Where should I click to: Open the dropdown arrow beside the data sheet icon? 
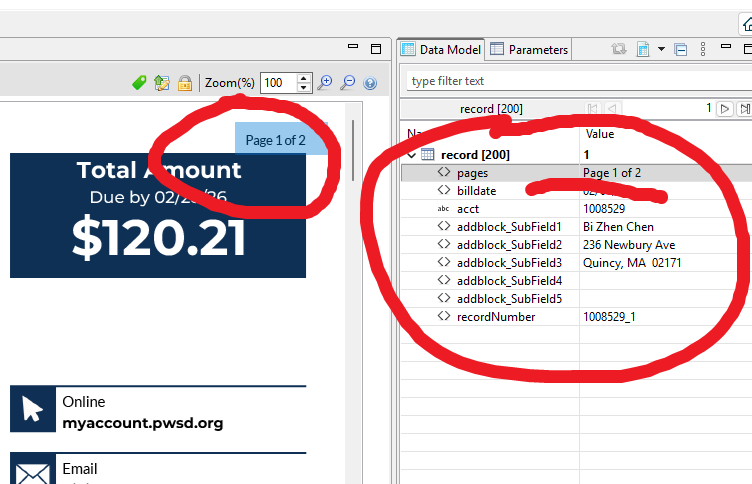tap(661, 49)
